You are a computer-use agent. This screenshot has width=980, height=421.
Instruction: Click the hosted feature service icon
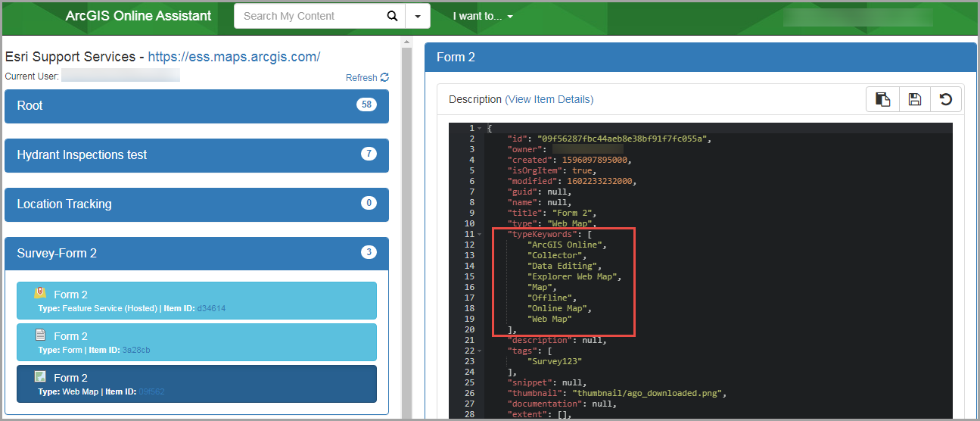[x=40, y=293]
